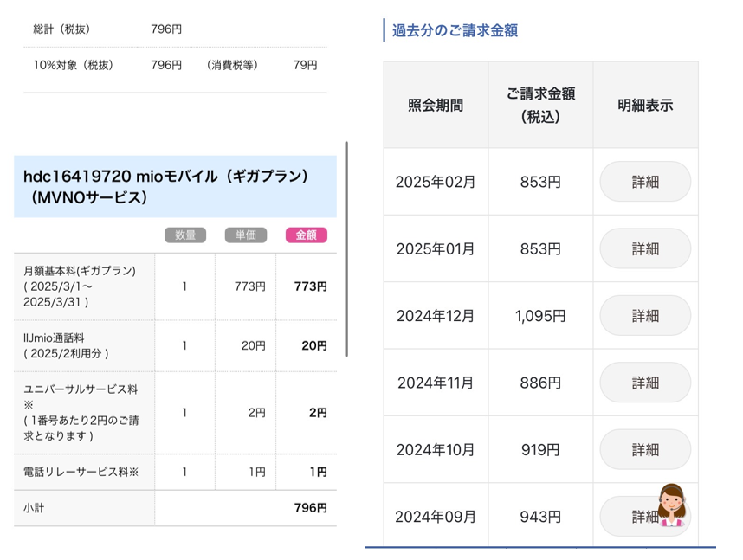Select the hdc16419720 mioモバイル service header

point(175,187)
